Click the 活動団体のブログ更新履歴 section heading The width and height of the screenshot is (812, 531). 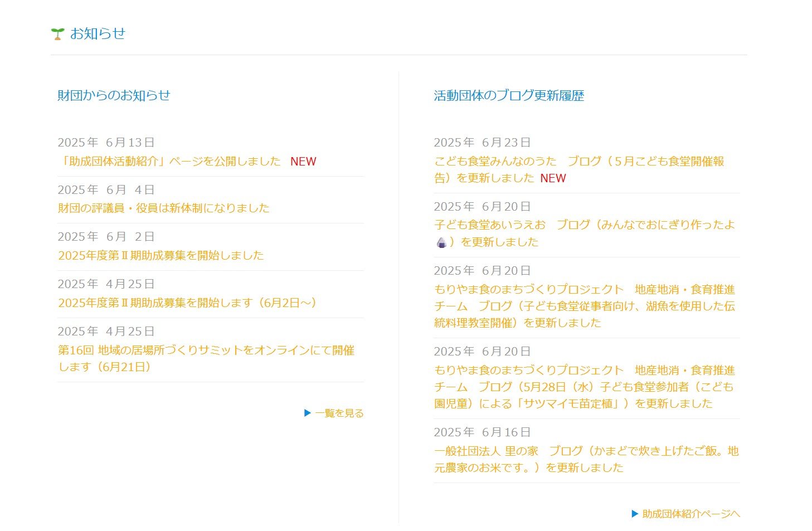click(x=508, y=95)
